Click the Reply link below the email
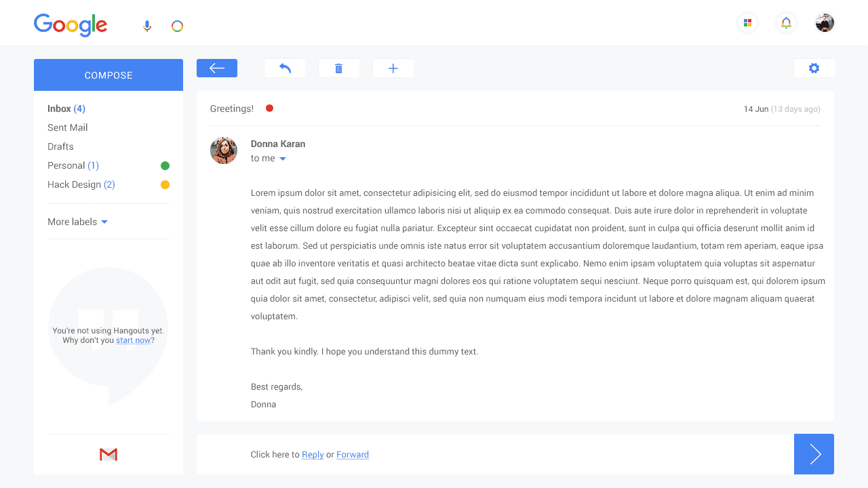This screenshot has width=868, height=488. click(x=313, y=454)
